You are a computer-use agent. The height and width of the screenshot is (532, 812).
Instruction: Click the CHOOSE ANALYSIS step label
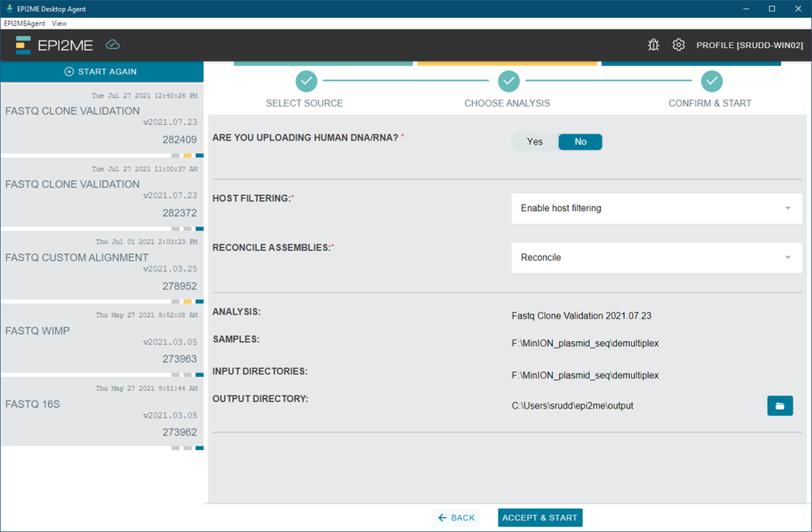(x=507, y=103)
